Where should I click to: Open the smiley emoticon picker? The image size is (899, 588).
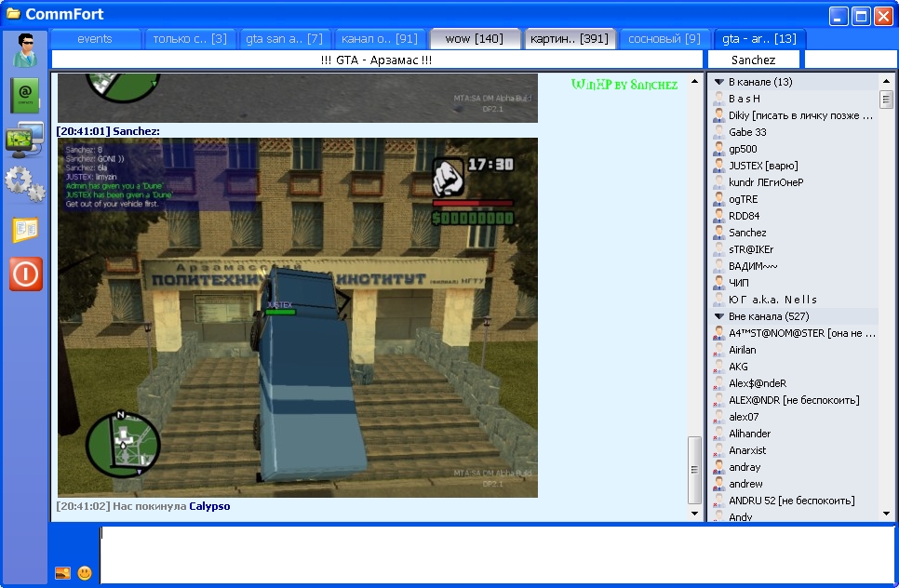(85, 573)
